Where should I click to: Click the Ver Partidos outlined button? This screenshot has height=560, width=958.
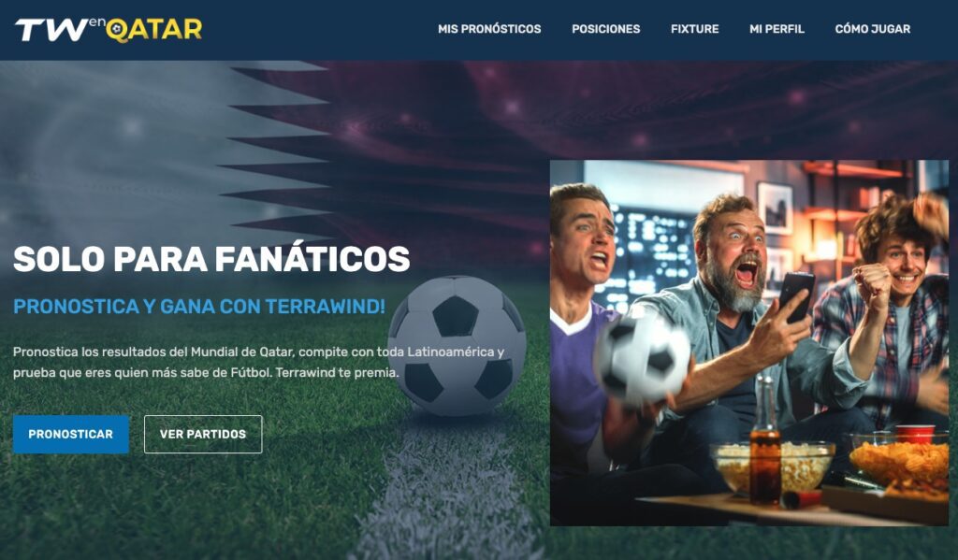pos(203,434)
